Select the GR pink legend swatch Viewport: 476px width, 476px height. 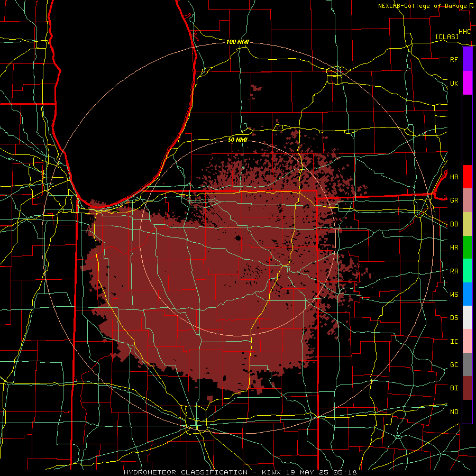(x=467, y=200)
